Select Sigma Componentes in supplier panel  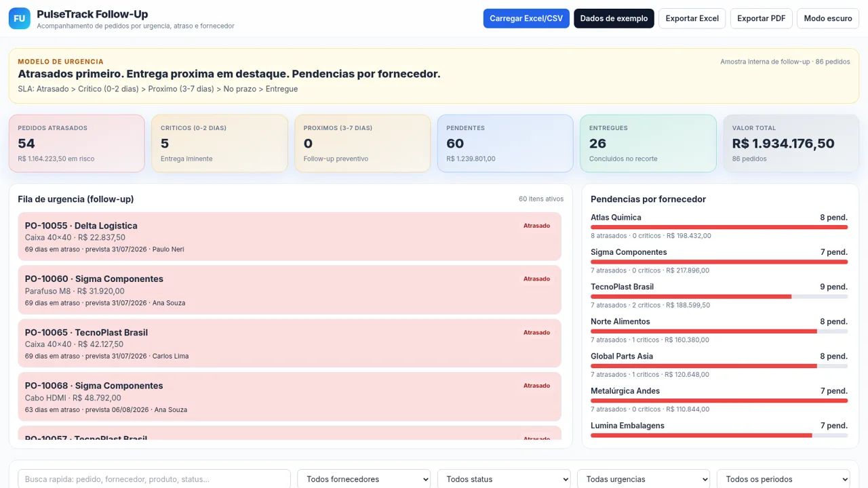629,252
